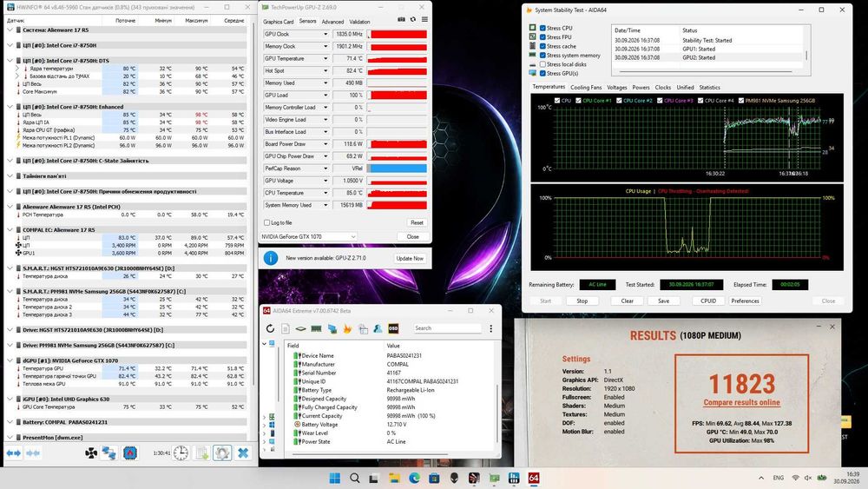The width and height of the screenshot is (868, 489).
Task: Click the Alienware Command Center taskbar icon
Action: [454, 478]
